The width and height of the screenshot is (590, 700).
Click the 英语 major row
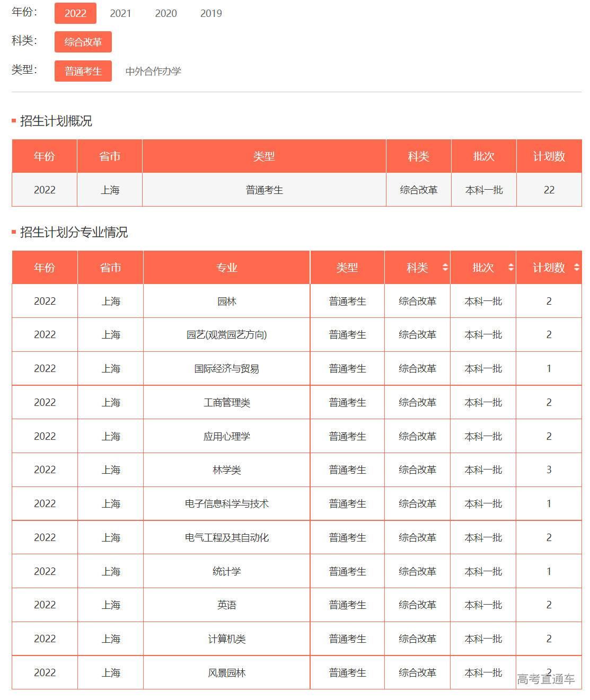coord(227,605)
